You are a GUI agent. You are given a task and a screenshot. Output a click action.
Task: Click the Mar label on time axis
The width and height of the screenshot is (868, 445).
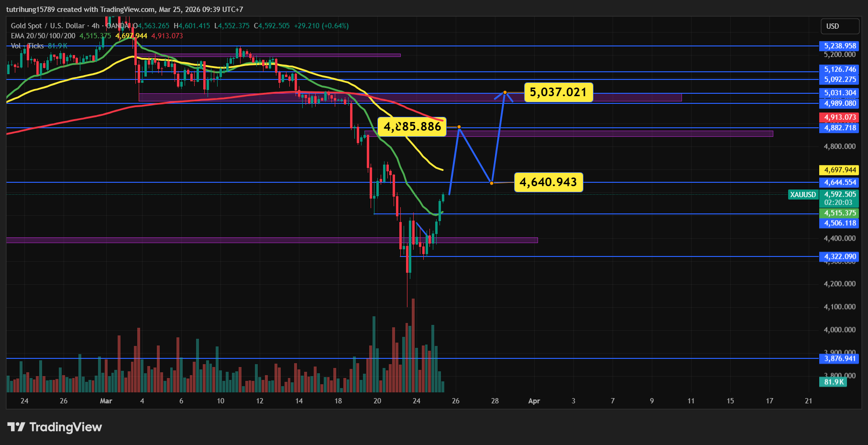[106, 401]
